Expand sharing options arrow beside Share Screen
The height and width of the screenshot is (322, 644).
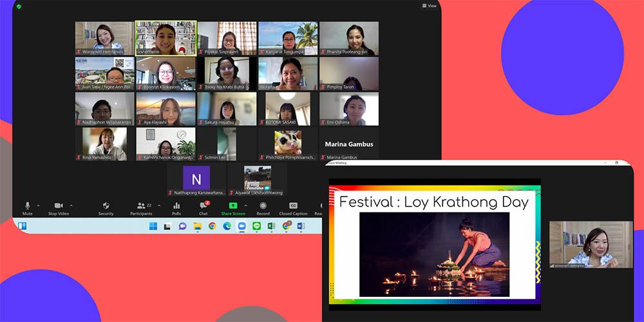tap(245, 205)
